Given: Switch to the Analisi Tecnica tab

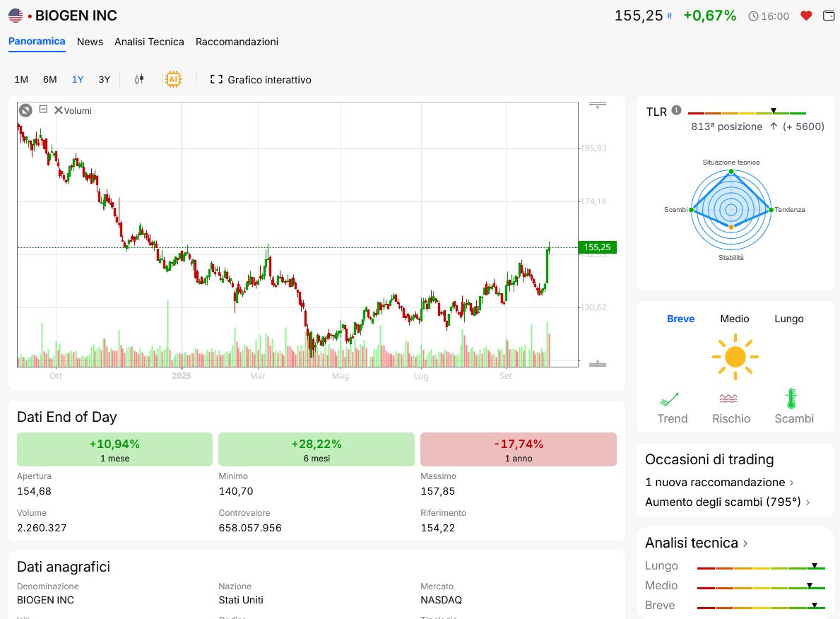Looking at the screenshot, I should point(149,42).
